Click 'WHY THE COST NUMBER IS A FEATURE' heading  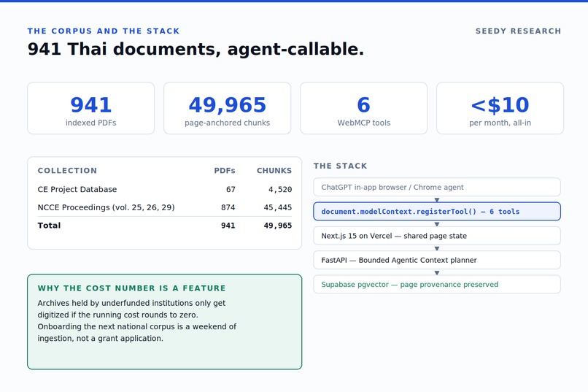[131, 288]
